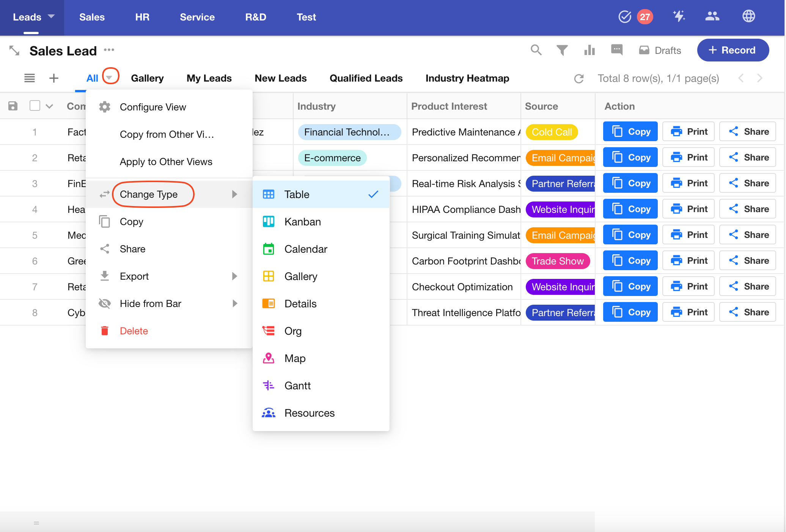The image size is (786, 532).
Task: Open the Drafts inbox
Action: pyautogui.click(x=660, y=50)
